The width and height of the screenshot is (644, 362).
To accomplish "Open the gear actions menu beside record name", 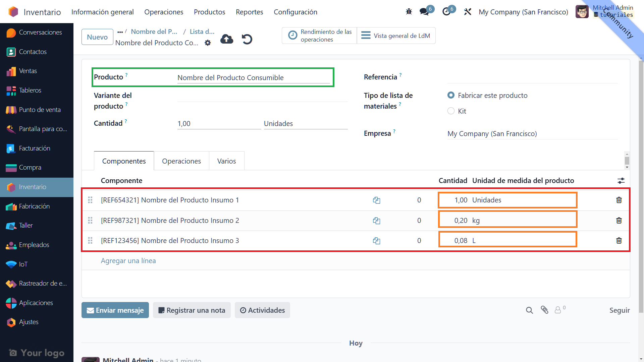I will pyautogui.click(x=208, y=43).
